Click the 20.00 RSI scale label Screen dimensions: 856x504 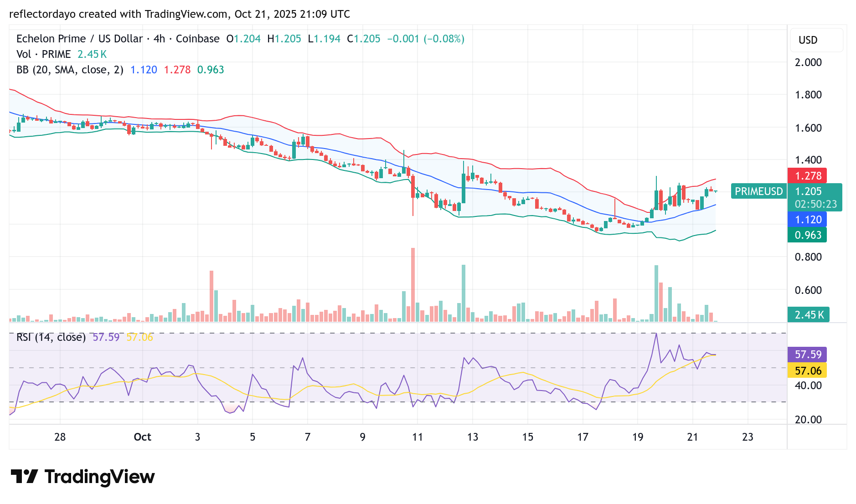coord(808,420)
